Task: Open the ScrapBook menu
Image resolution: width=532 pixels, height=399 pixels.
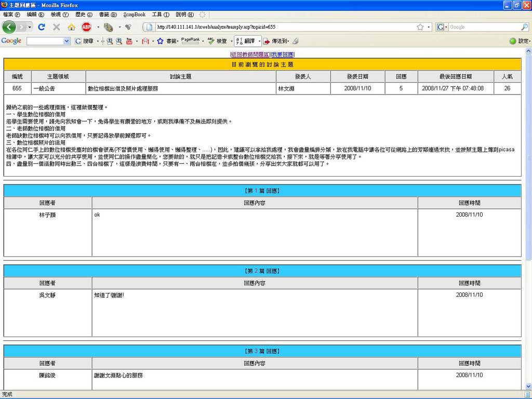Action: (134, 15)
